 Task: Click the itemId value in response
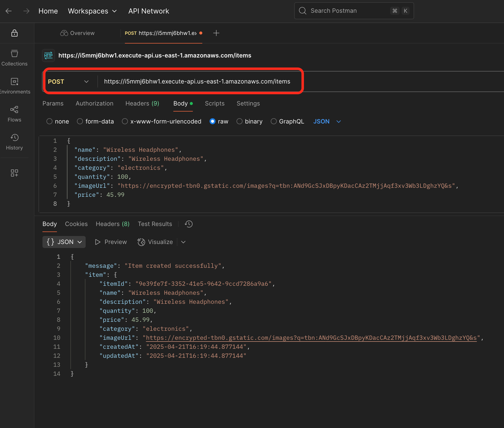(x=204, y=284)
